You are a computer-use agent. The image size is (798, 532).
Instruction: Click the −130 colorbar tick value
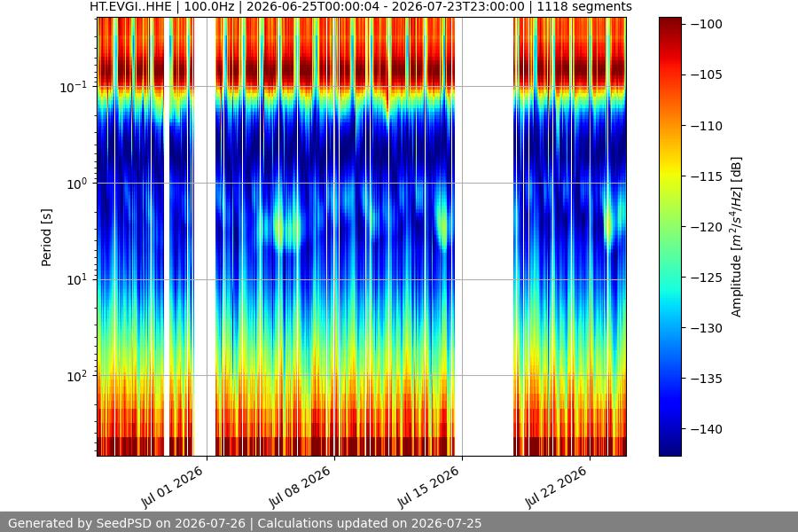point(707,328)
